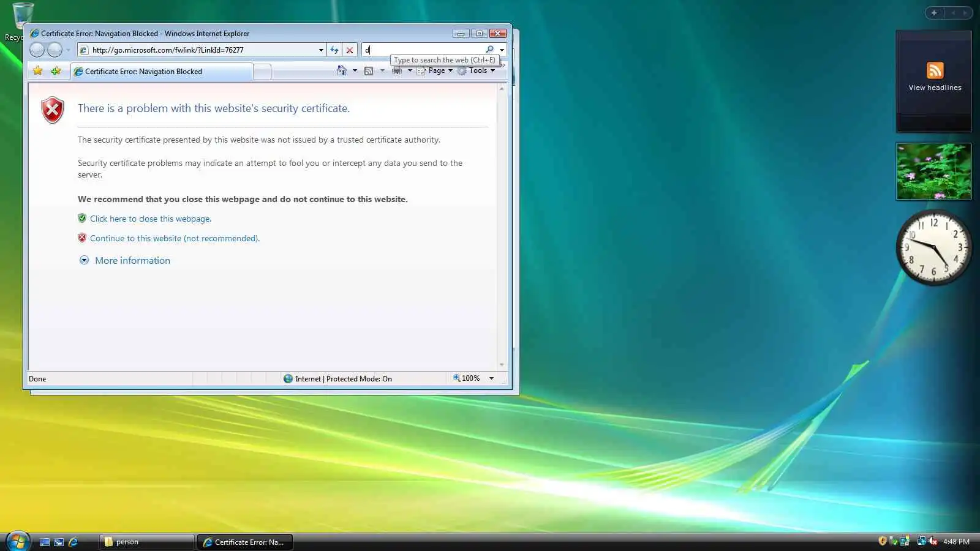Click the slideshow flower photo gadget

[x=934, y=171]
